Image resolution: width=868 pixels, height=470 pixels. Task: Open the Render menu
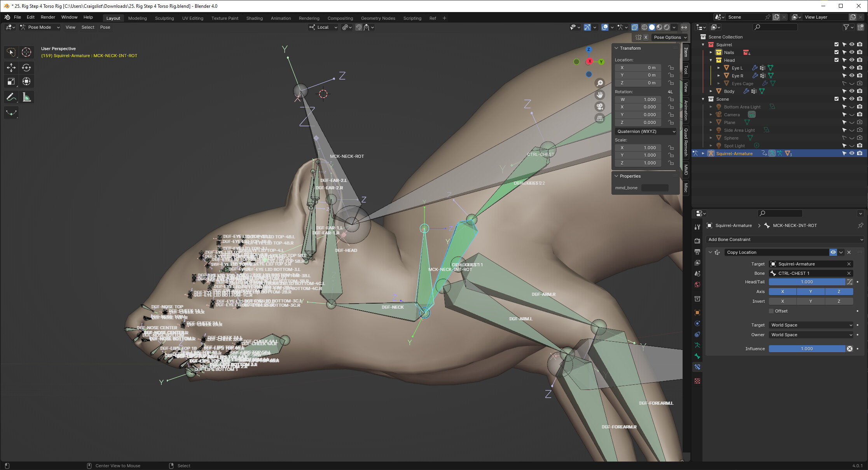(x=48, y=17)
